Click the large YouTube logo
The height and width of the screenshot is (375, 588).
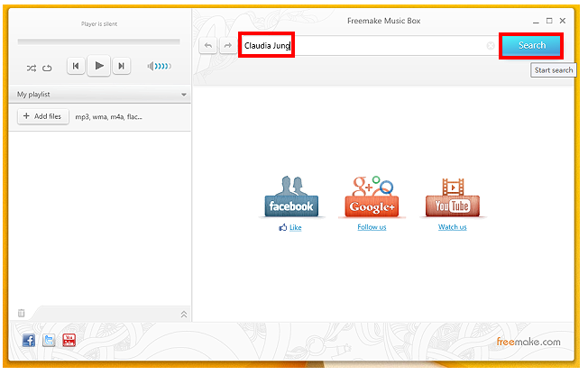click(452, 197)
